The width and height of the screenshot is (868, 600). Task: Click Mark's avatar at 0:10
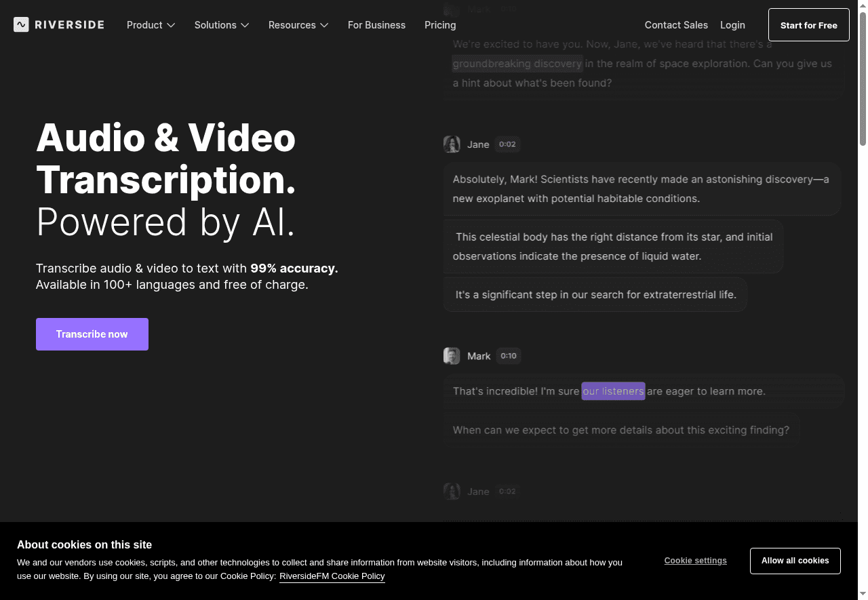coord(452,356)
